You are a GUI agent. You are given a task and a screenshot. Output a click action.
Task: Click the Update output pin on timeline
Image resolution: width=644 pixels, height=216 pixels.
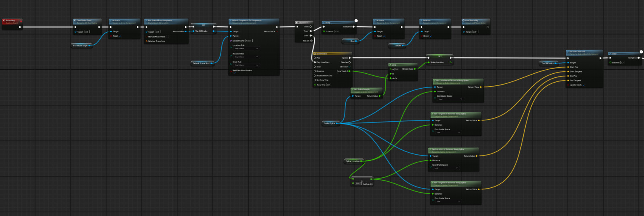click(350, 58)
